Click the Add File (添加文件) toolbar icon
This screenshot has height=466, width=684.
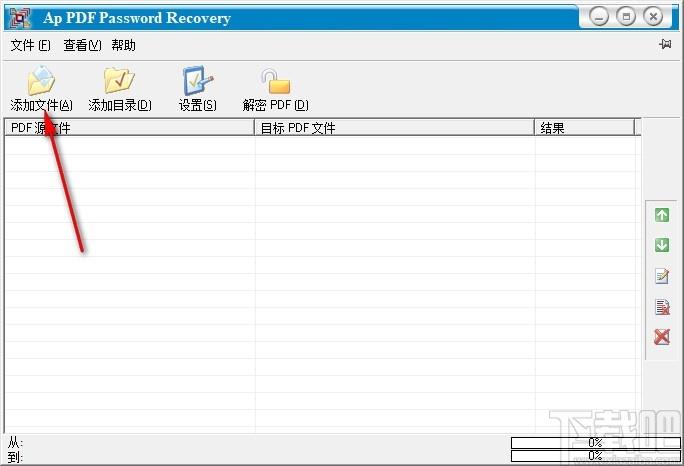point(41,81)
